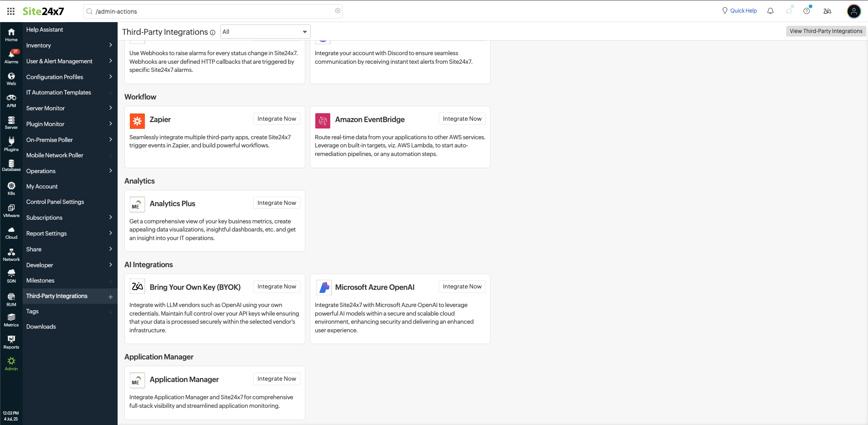Open the Web monitors sidebar icon
868x425 pixels.
click(11, 79)
